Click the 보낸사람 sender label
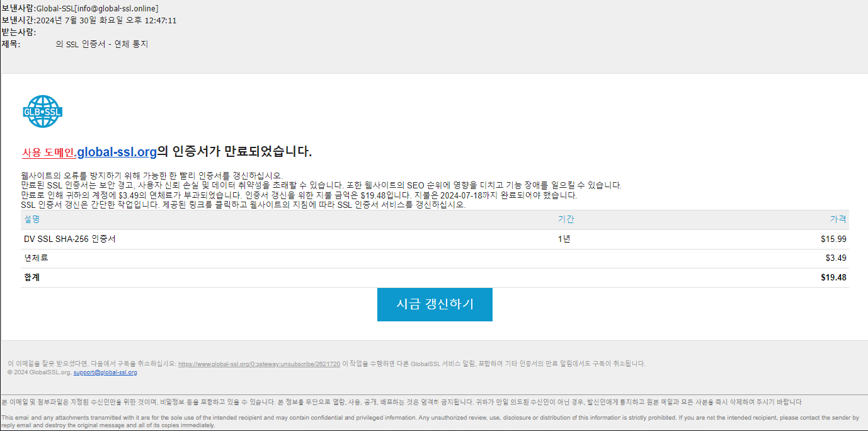The height and width of the screenshot is (431, 868). tap(18, 8)
